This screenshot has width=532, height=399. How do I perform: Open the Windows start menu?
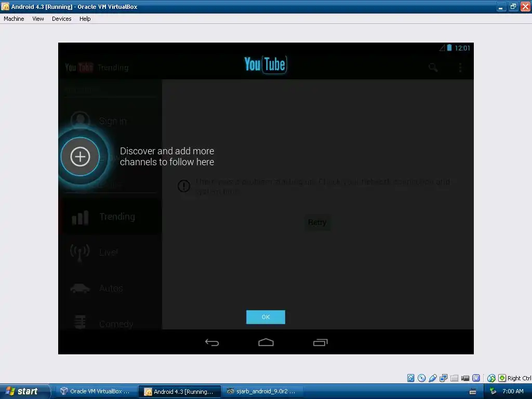pos(24,391)
